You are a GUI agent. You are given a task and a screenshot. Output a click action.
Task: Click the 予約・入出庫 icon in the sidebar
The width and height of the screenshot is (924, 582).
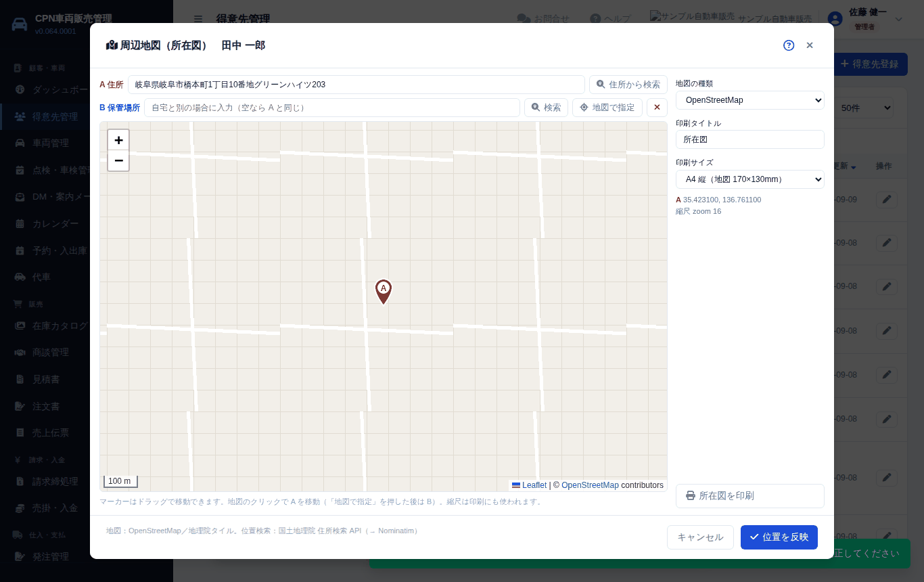pyautogui.click(x=20, y=250)
